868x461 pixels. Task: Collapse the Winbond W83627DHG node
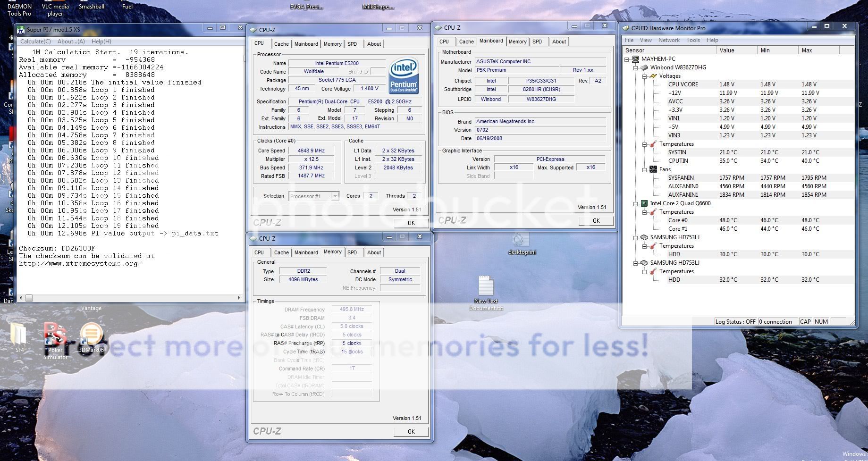coord(636,67)
